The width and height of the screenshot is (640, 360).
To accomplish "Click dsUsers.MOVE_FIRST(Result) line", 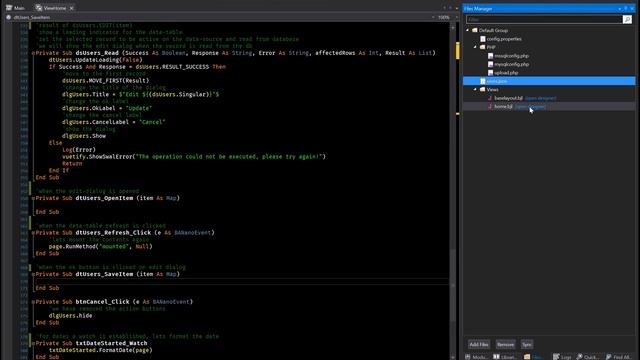I will [x=105, y=80].
